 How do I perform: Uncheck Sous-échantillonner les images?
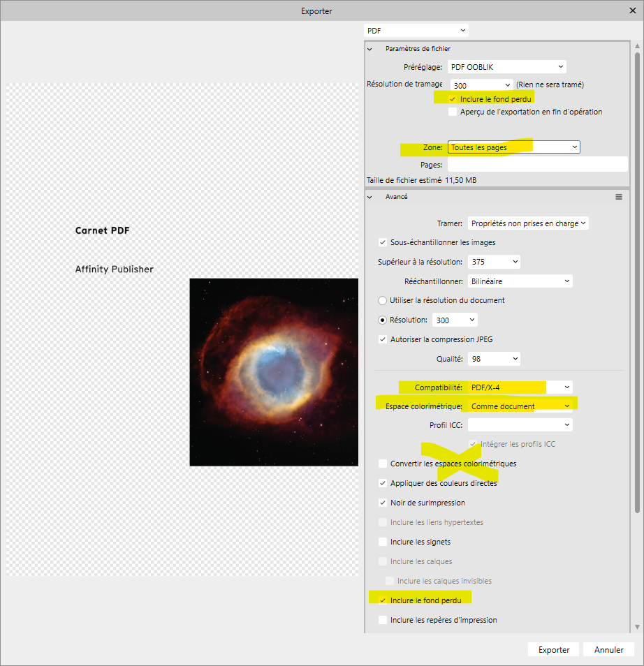(x=383, y=242)
